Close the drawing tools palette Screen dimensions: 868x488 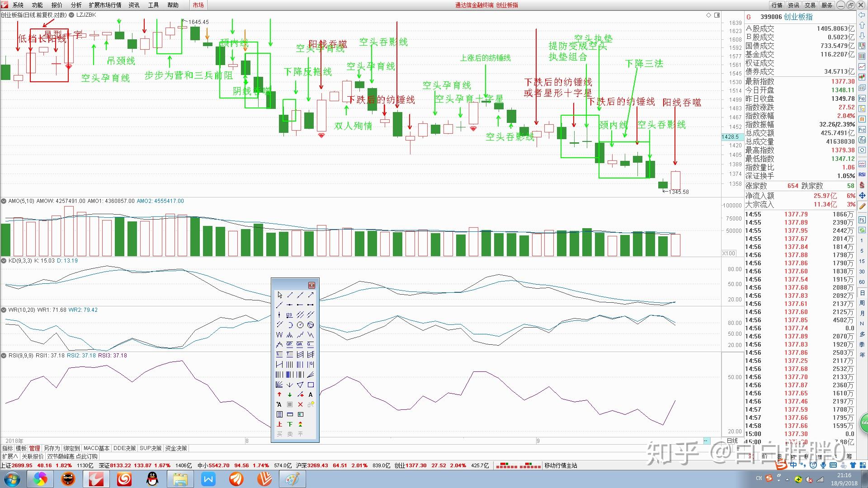(x=311, y=285)
